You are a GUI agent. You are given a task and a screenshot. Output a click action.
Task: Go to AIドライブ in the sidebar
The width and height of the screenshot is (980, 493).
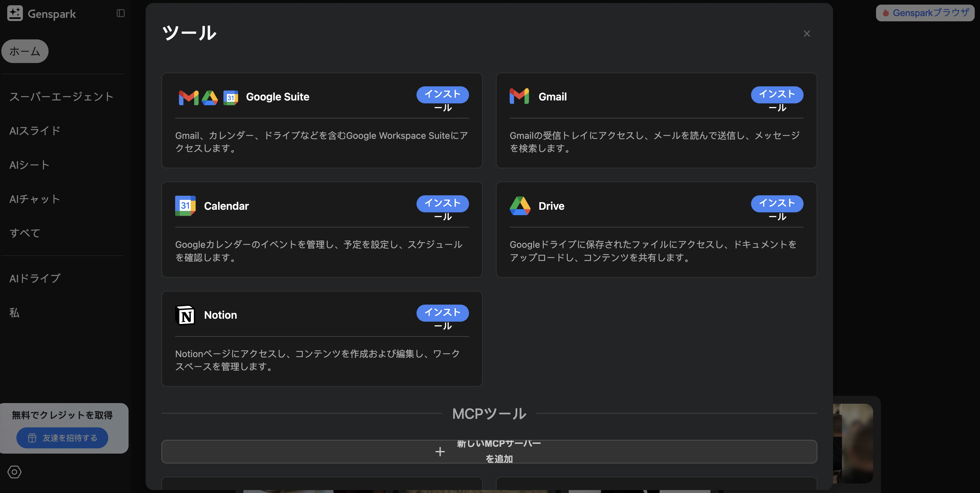35,278
